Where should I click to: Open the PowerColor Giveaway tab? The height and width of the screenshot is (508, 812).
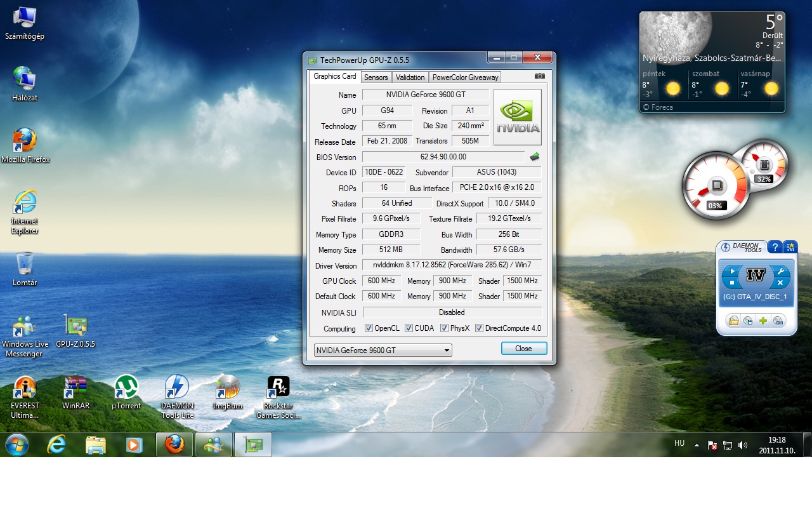[466, 77]
